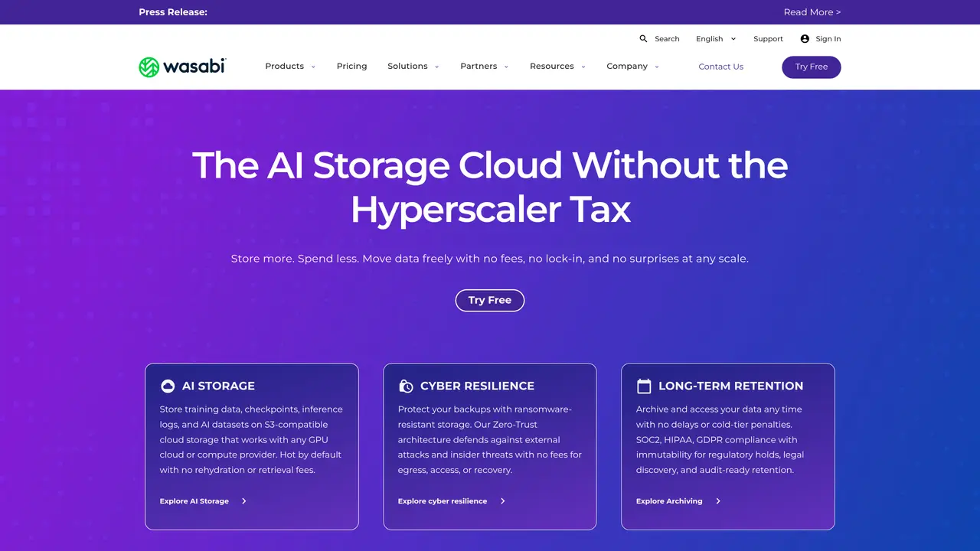Follow the Explore Archiving link
Viewport: 980px width, 551px height.
669,501
